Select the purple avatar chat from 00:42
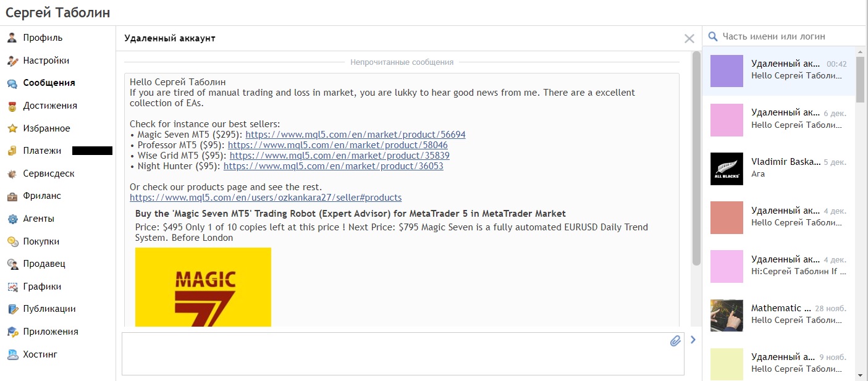Image resolution: width=868 pixels, height=381 pixels. pos(779,70)
